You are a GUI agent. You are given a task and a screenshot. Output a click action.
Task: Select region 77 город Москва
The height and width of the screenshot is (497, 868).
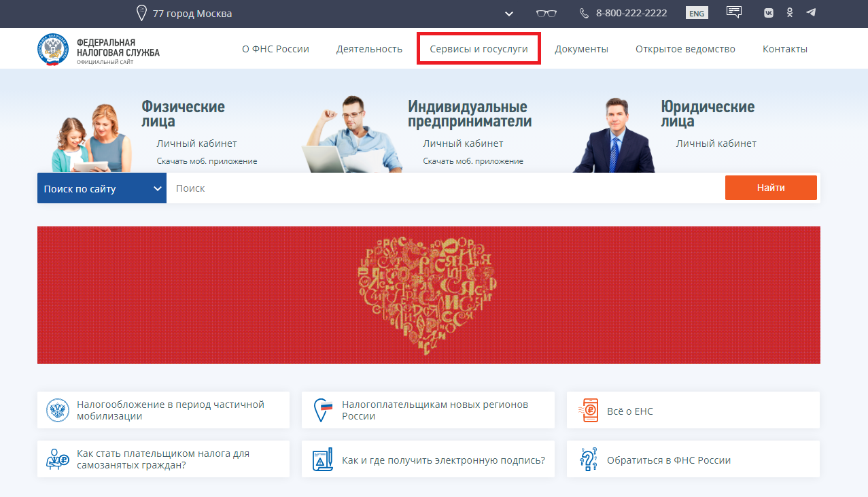(x=192, y=14)
